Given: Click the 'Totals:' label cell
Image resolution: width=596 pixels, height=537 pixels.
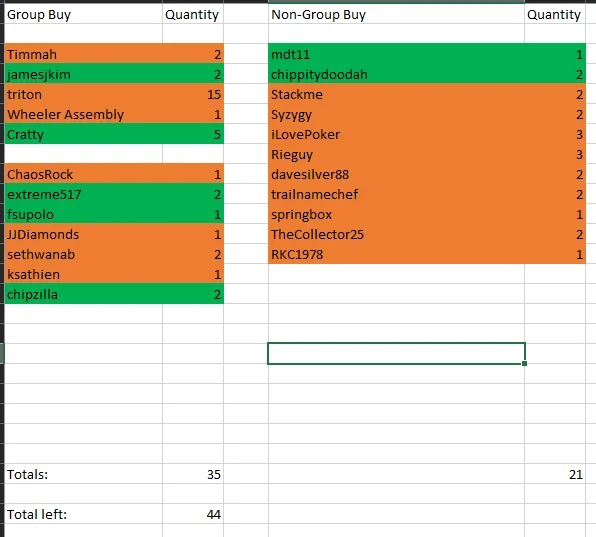Looking at the screenshot, I should point(83,474).
